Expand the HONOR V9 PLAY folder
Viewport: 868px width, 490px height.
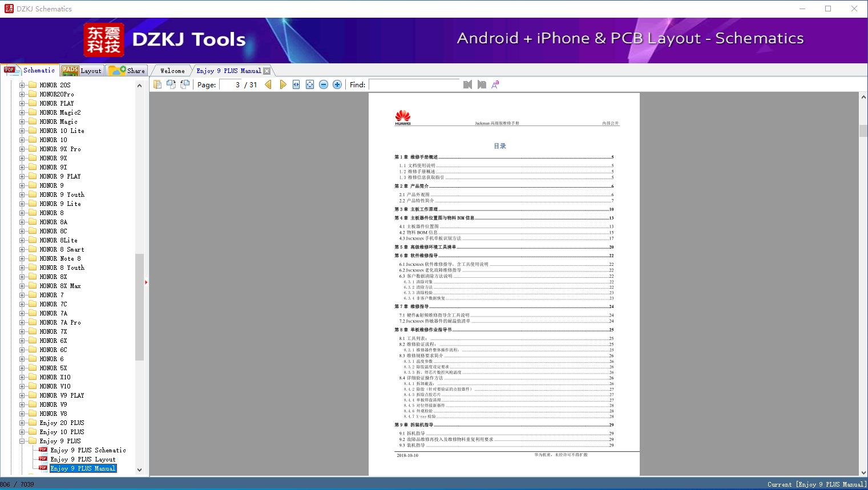[22, 395]
